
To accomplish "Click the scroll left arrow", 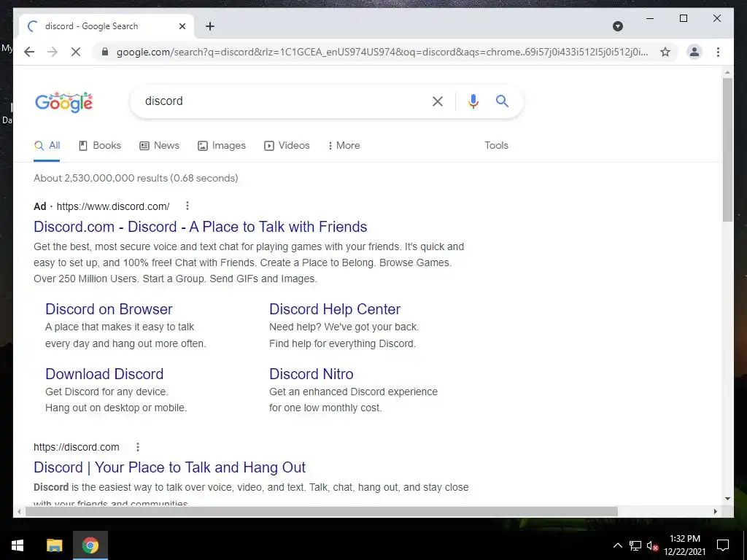I will (x=18, y=511).
